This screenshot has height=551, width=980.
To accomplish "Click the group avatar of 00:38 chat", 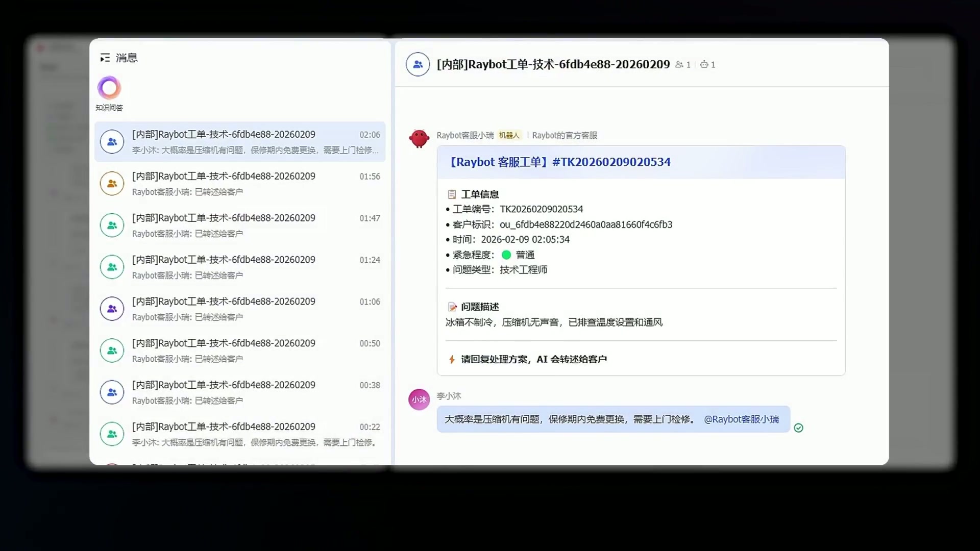I will coord(112,393).
